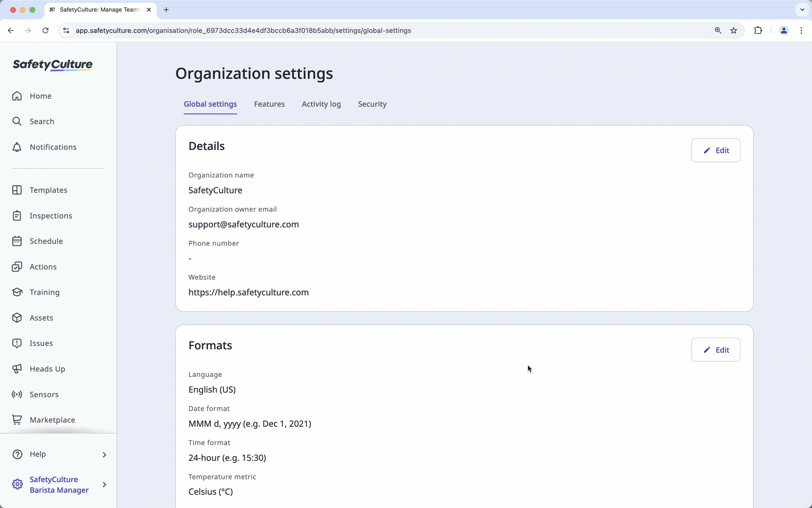Click the language value English (US)
The image size is (812, 508).
point(212,389)
